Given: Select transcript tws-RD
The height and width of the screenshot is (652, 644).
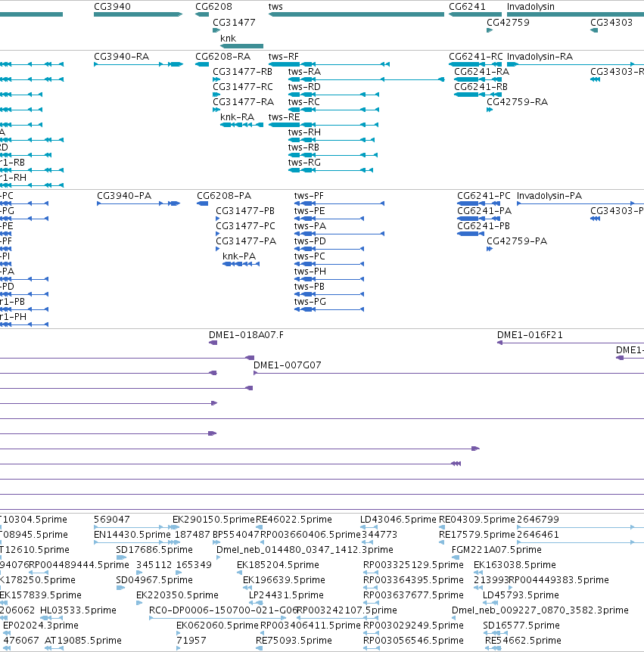Looking at the screenshot, I should coord(304,86).
